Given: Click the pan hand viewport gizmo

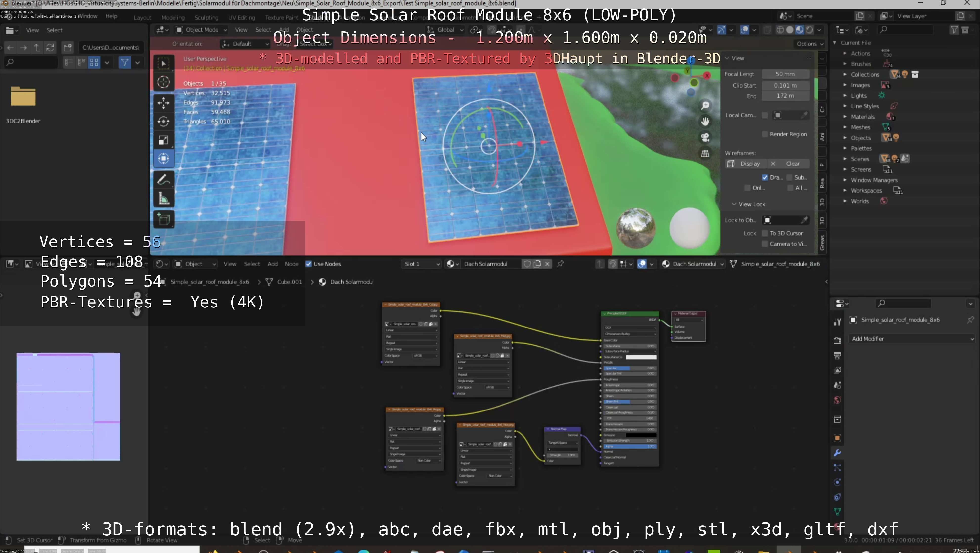Looking at the screenshot, I should tap(705, 121).
